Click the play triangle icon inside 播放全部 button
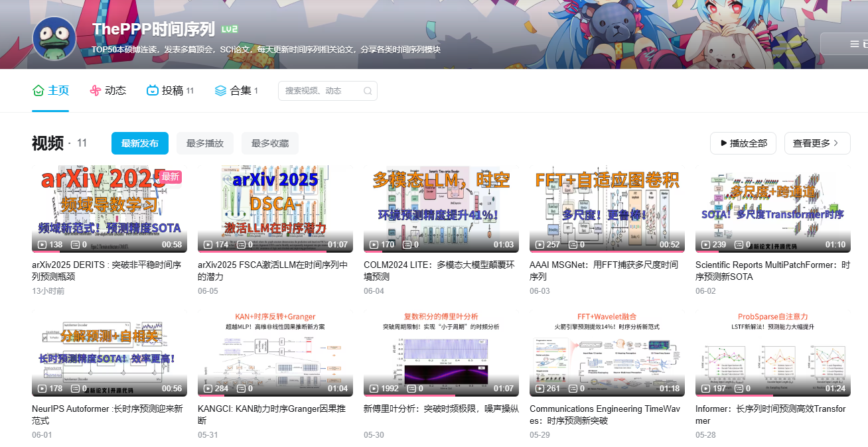The width and height of the screenshot is (868, 447). point(723,143)
